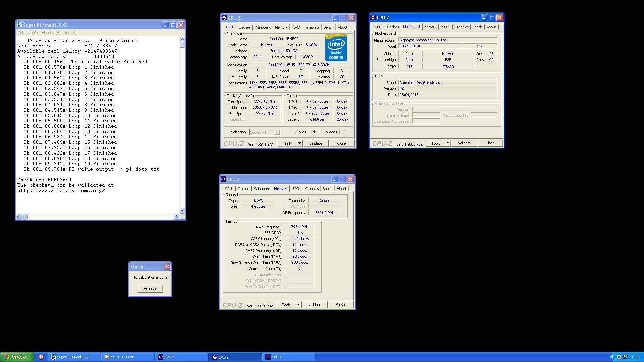Screen dimensions: 644x362
Task: Open About tab in CPU-Z Mainboard window
Action: tap(491, 27)
